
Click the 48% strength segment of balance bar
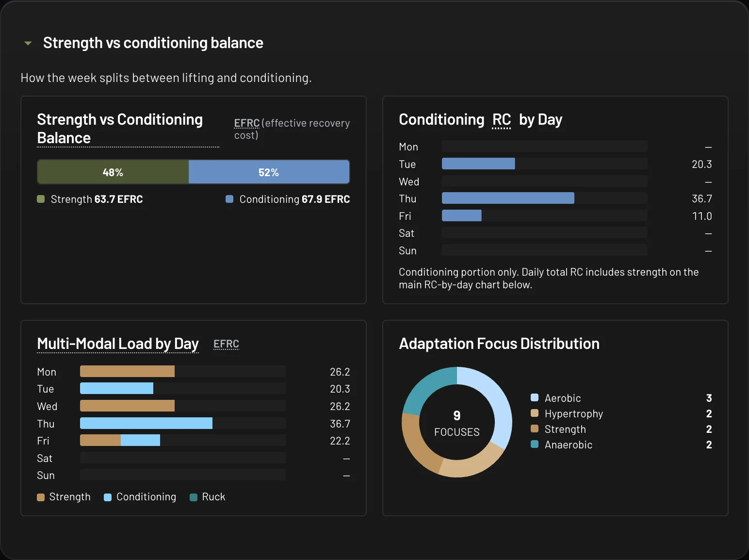[x=113, y=172]
